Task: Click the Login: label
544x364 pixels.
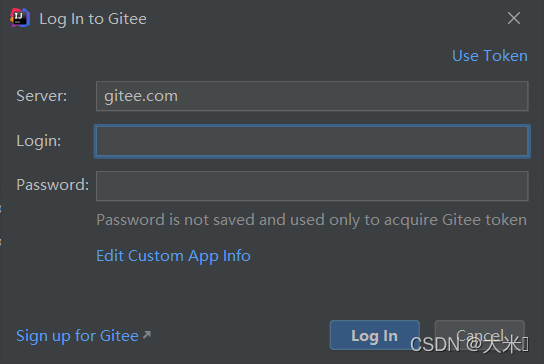Action: 39,141
